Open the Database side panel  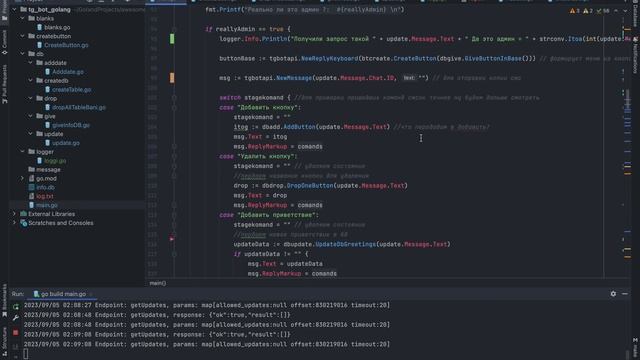pos(636,12)
